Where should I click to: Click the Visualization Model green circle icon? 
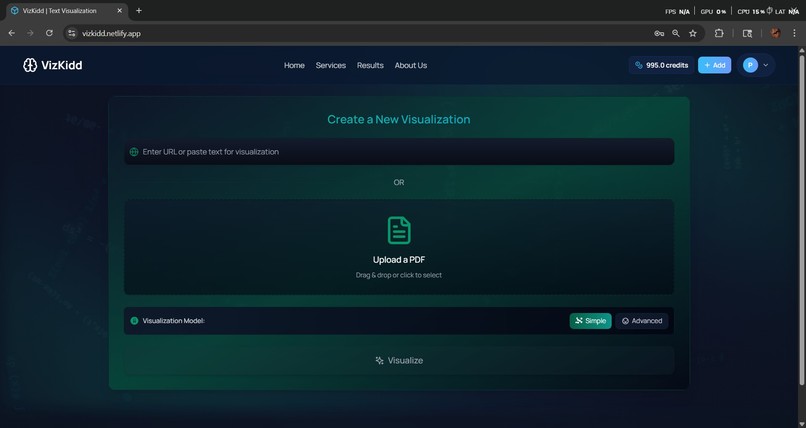coord(134,321)
